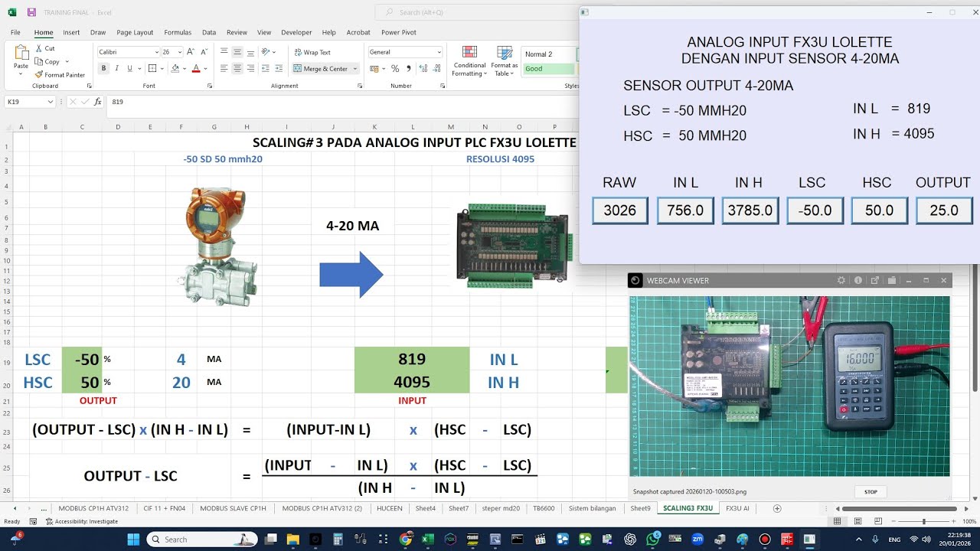980x551 pixels.
Task: Open Webcam Viewer settings gear
Action: coord(841,281)
